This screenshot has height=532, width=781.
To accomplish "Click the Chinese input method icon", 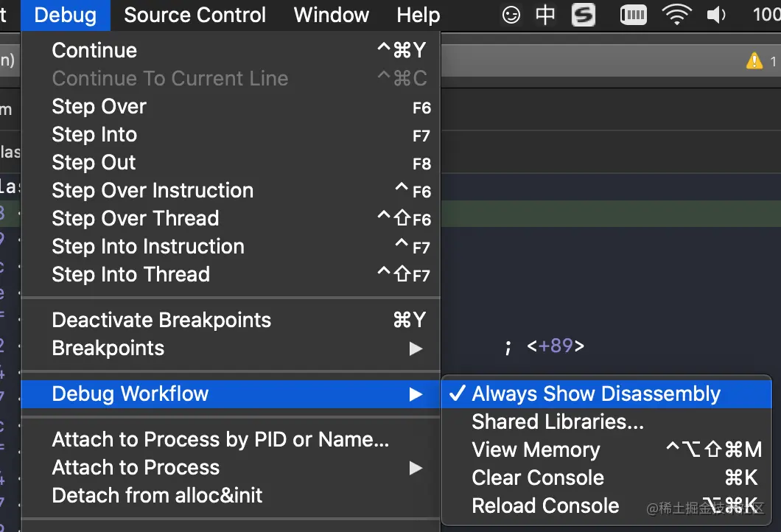I will (545, 15).
